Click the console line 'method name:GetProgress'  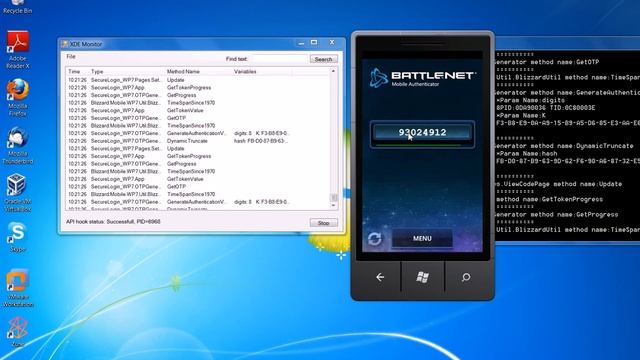(x=557, y=214)
